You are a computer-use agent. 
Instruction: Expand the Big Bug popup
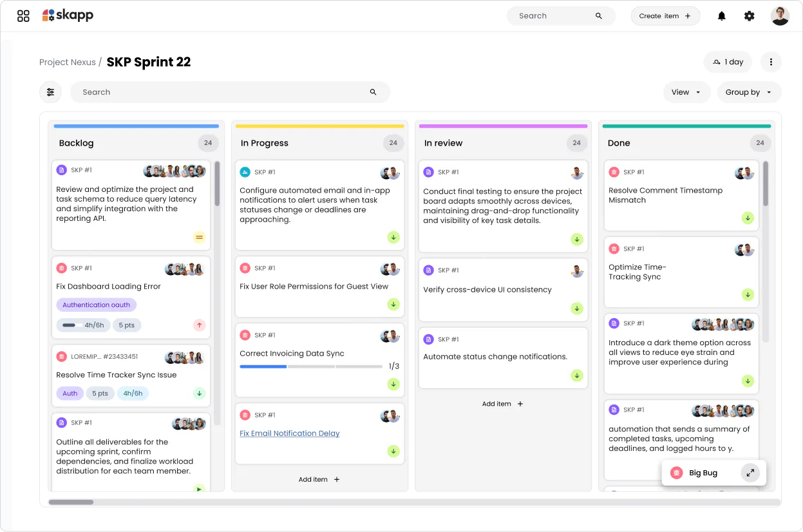[x=750, y=473]
